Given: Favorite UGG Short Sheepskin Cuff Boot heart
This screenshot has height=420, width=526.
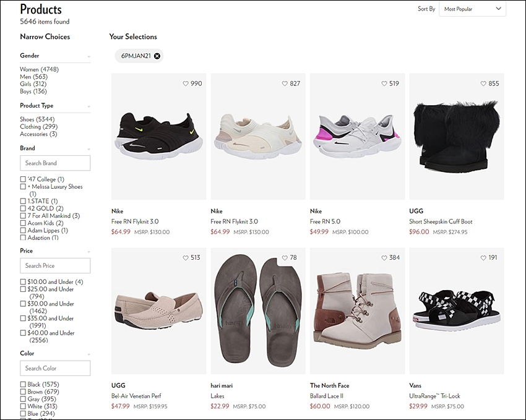Looking at the screenshot, I should [484, 84].
